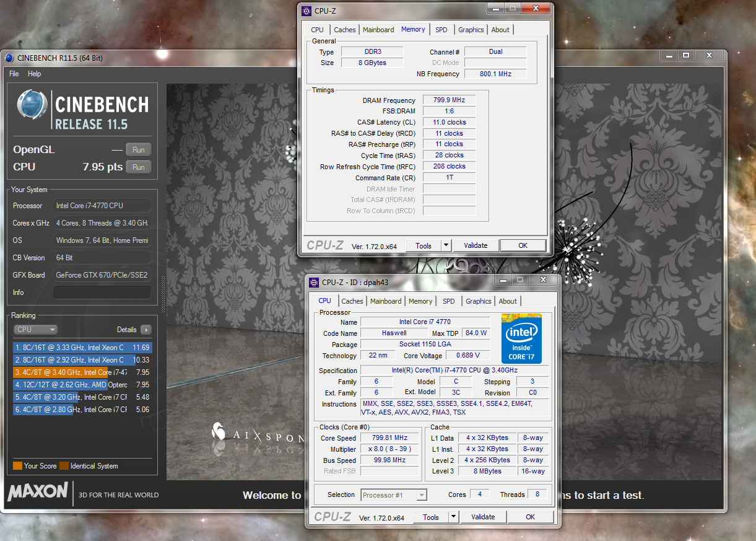756x541 pixels.
Task: Switch to Graphics tab in upper CPU-Z window
Action: 471,30
